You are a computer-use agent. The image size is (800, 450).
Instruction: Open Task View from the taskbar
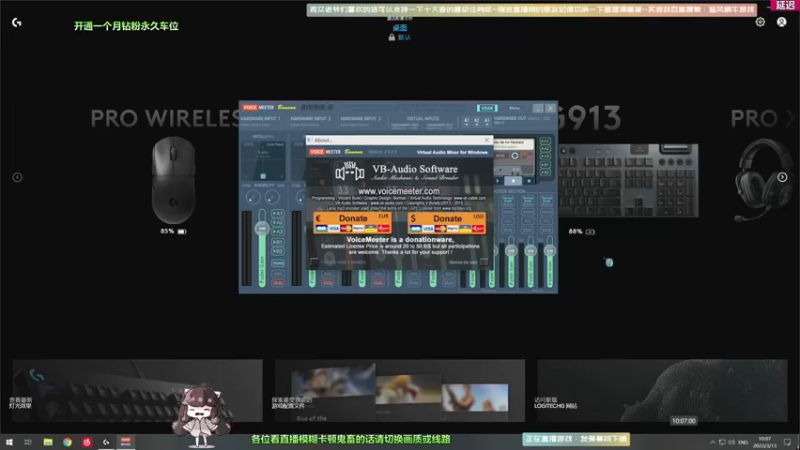(x=28, y=442)
